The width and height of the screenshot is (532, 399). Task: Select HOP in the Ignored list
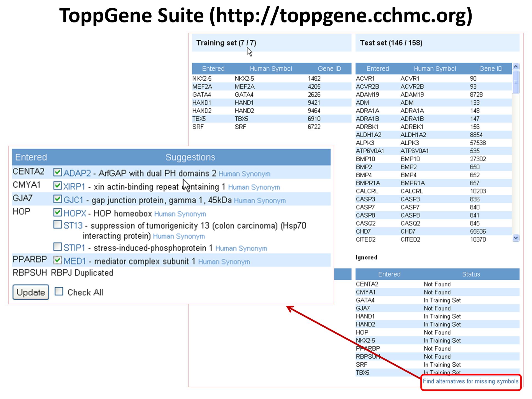[x=362, y=332]
